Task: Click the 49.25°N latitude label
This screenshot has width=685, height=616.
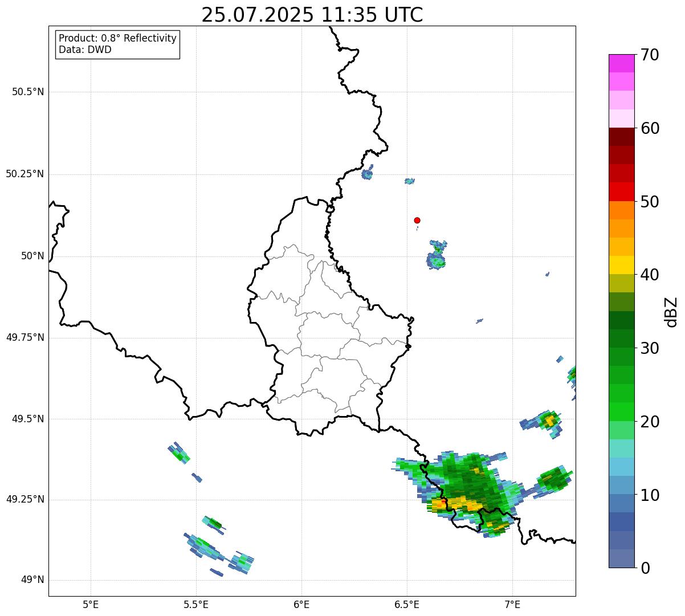Action: click(25, 499)
